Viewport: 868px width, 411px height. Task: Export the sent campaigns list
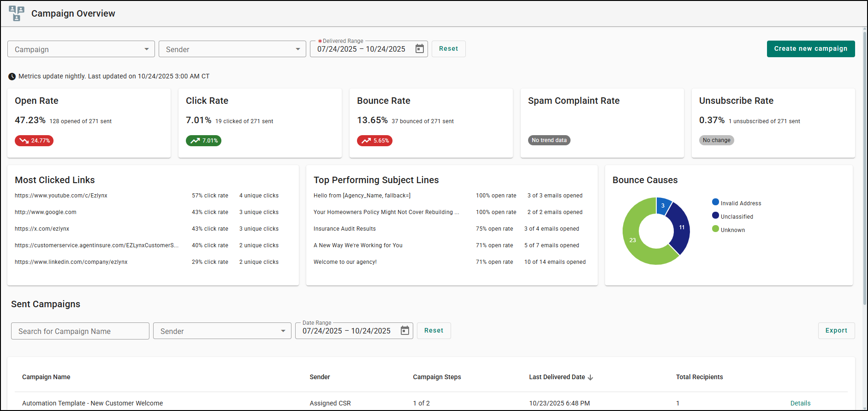pos(836,331)
